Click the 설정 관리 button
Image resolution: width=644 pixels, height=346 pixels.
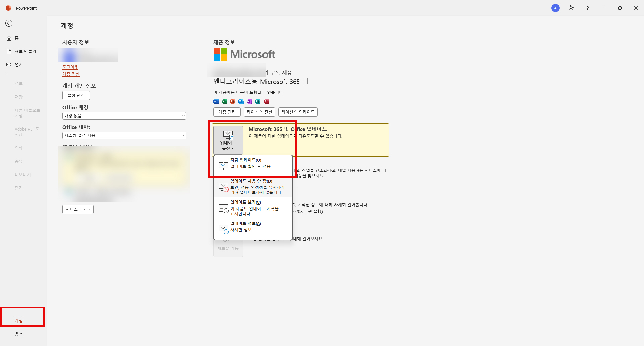[x=76, y=95]
